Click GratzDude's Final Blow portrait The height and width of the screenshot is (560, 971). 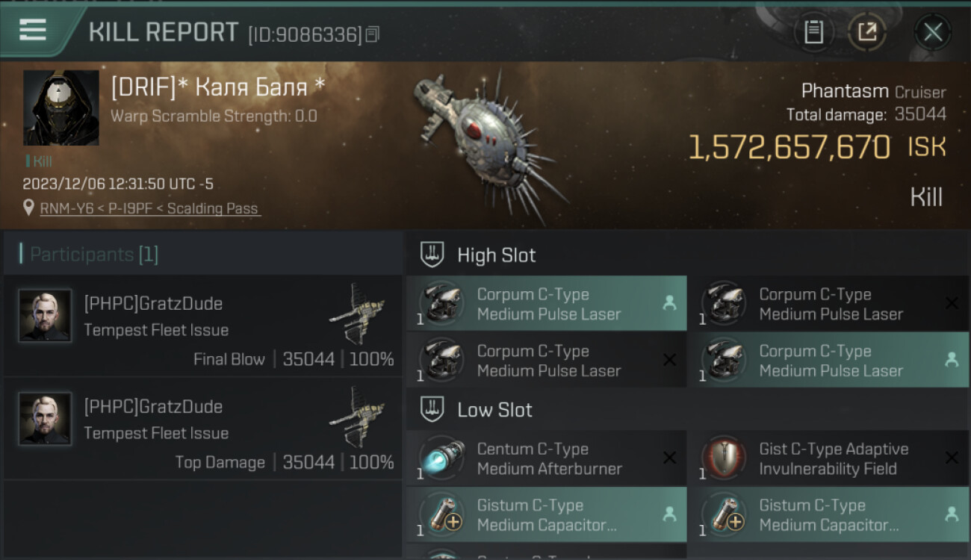46,316
